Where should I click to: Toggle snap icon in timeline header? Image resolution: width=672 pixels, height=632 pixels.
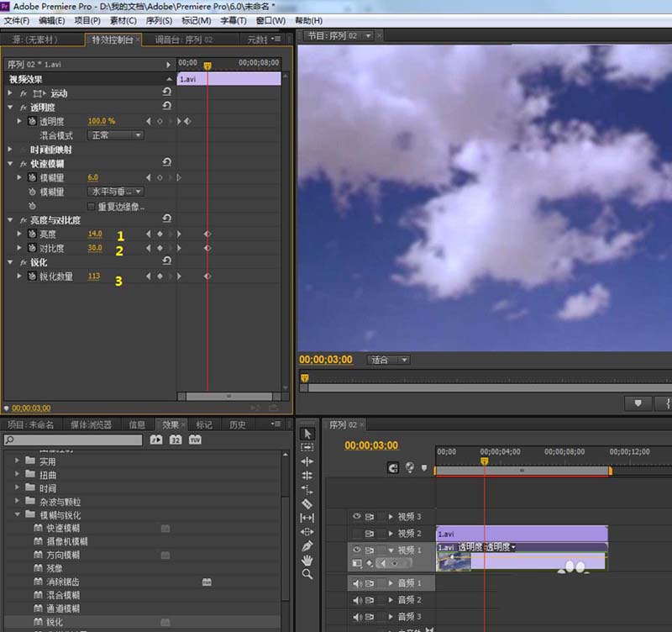pyautogui.click(x=393, y=468)
